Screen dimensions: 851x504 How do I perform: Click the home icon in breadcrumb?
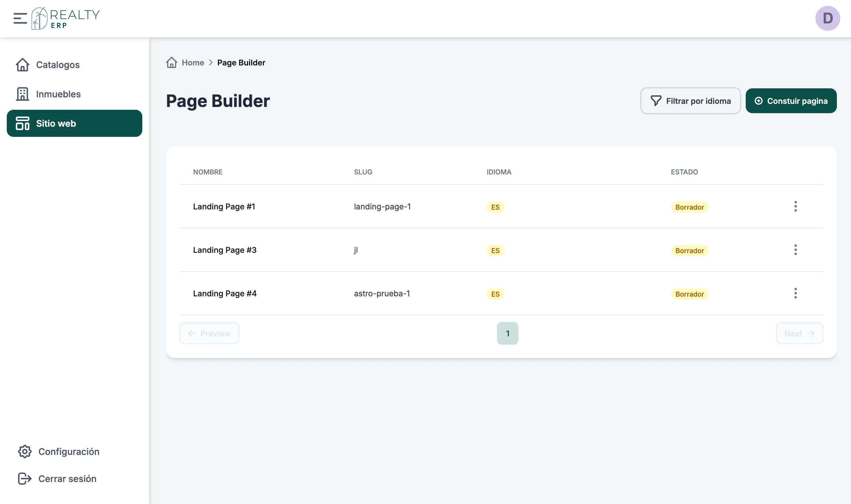[172, 62]
